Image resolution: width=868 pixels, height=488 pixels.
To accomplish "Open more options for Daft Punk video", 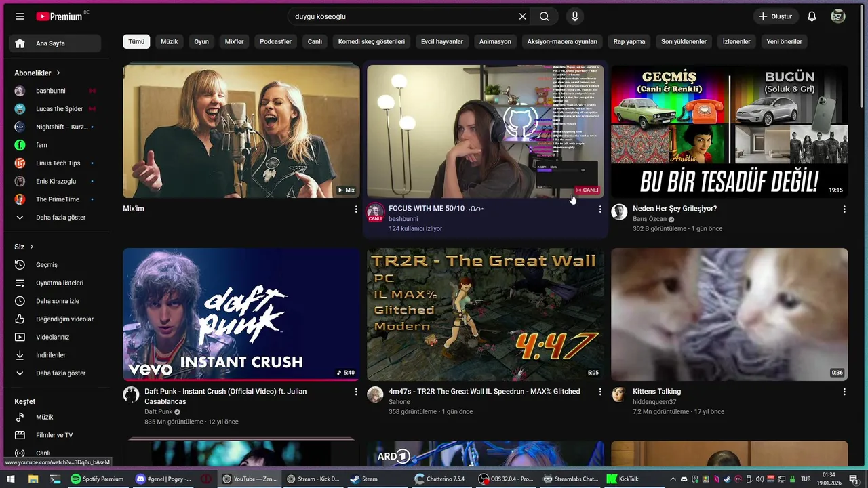I will (x=356, y=392).
